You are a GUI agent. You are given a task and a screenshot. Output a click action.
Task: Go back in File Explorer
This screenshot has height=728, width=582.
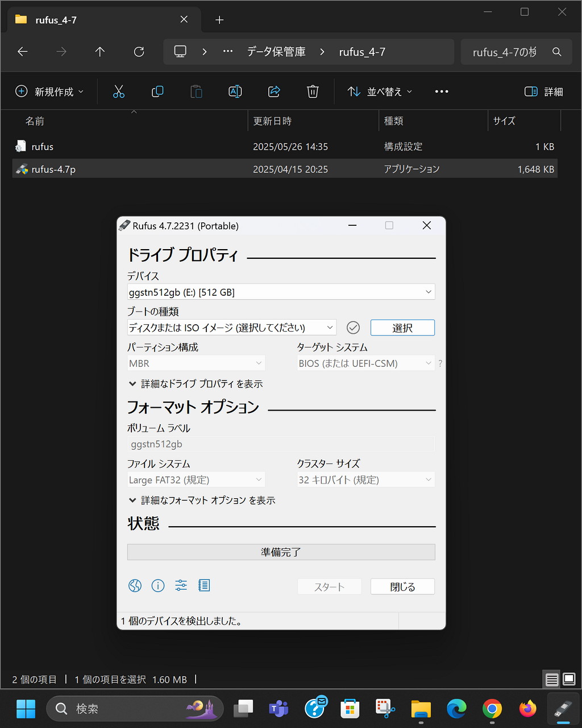23,52
